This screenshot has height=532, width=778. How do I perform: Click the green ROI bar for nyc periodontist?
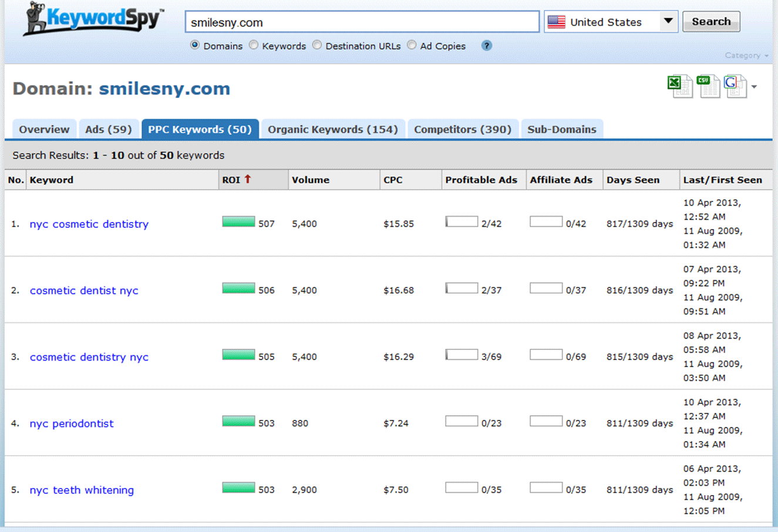pos(238,422)
